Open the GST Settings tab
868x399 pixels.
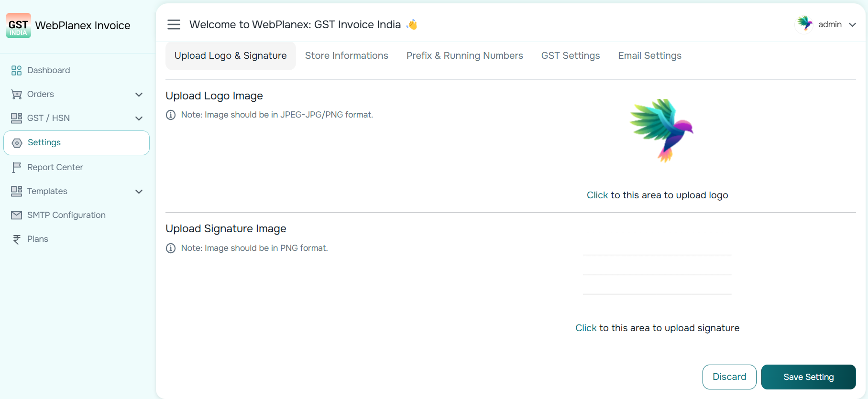pyautogui.click(x=571, y=56)
